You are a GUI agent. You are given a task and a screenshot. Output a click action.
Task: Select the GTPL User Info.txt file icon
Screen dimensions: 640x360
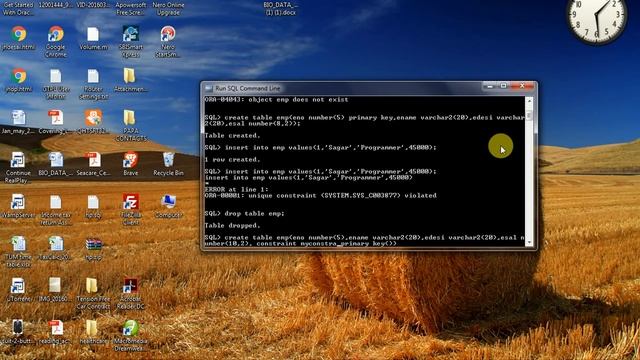point(56,77)
